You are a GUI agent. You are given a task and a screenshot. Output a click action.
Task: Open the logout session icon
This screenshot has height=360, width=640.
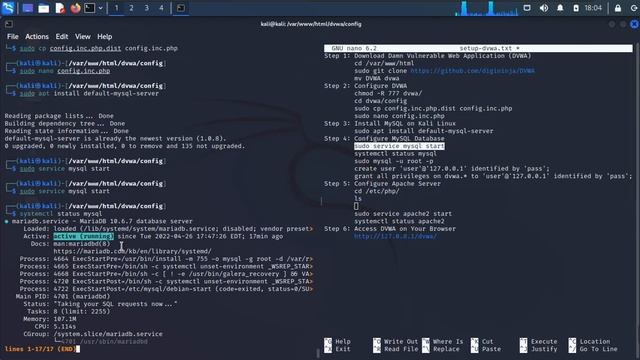coord(634,8)
